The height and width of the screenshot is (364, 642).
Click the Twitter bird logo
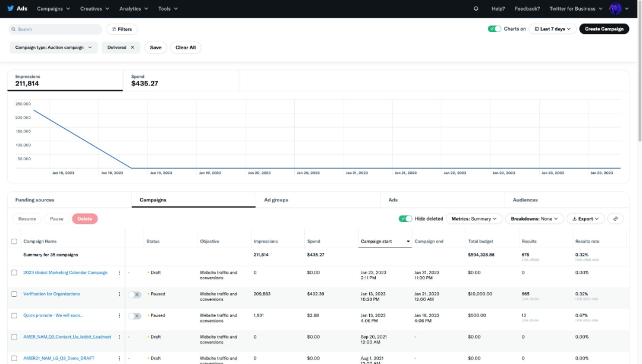(x=10, y=8)
